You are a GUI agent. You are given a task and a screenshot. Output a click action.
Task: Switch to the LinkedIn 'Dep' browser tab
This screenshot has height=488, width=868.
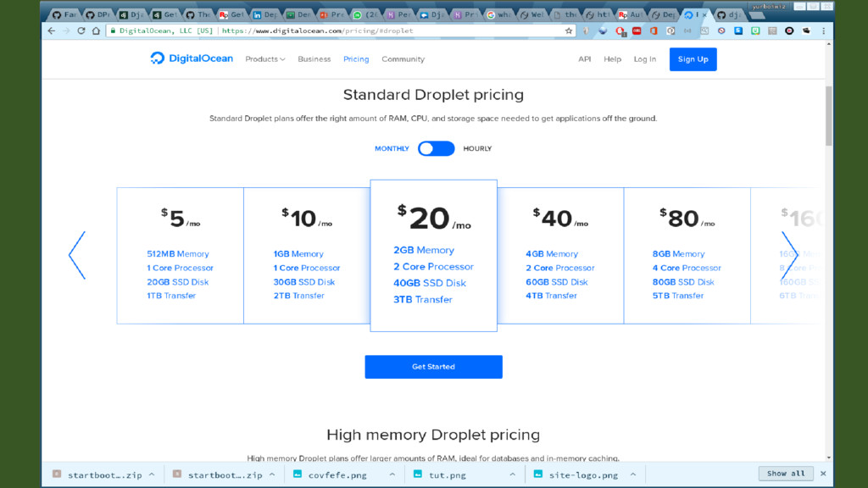(x=265, y=15)
